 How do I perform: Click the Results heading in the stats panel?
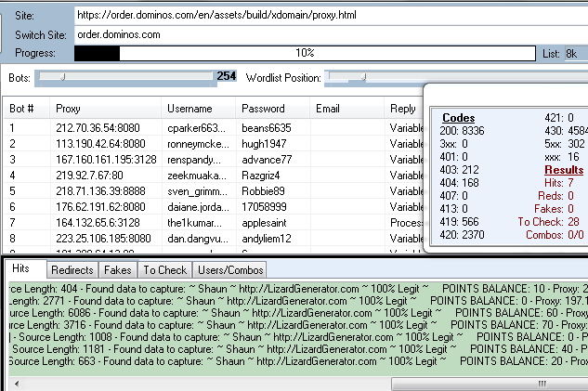pyautogui.click(x=564, y=170)
